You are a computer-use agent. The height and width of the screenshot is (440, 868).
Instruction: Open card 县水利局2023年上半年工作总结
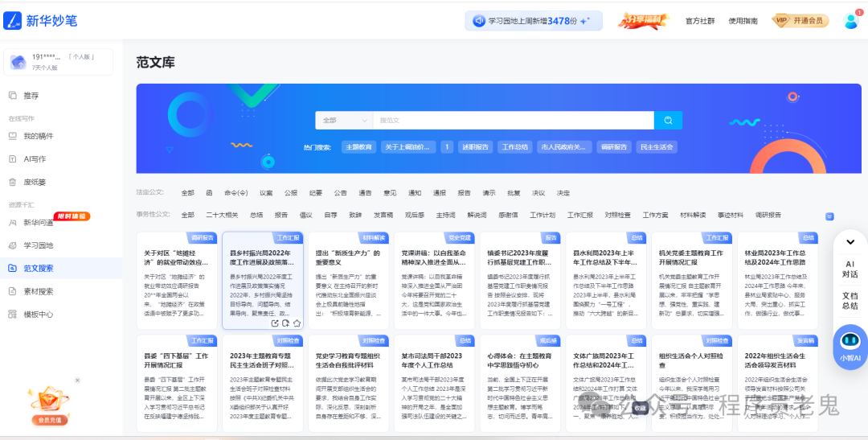point(606,281)
